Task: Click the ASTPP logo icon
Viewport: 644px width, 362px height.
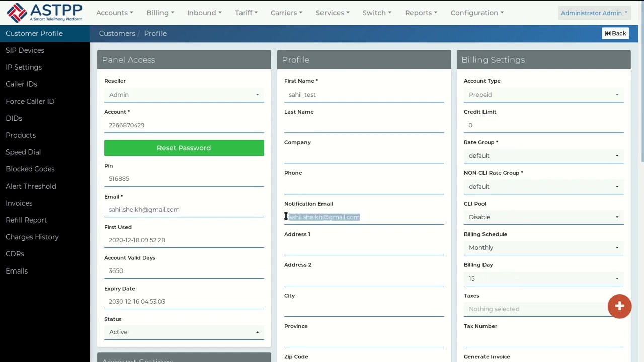Action: click(17, 13)
